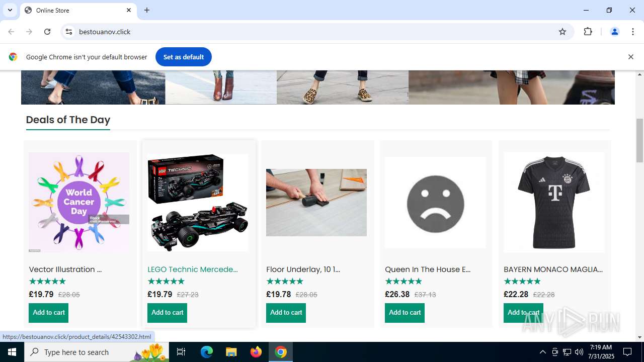644x362 pixels.
Task: Open the clock showing 7:19 AM
Action: 602,352
